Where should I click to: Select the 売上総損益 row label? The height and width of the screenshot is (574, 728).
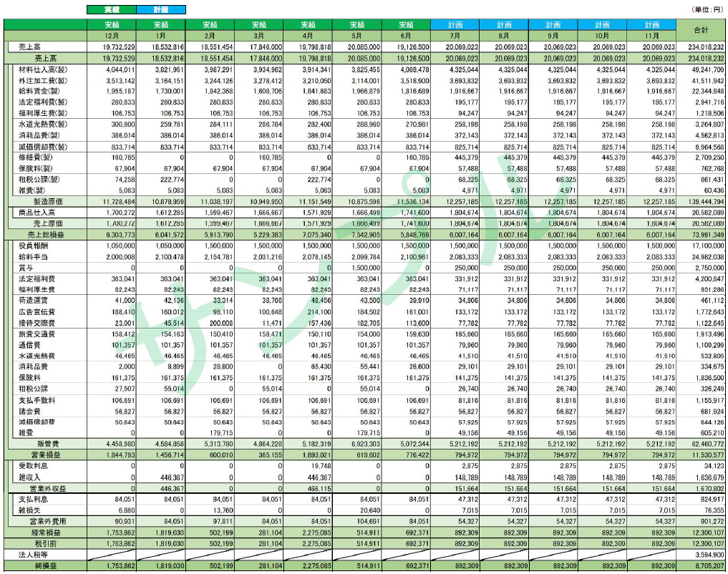coord(46,235)
